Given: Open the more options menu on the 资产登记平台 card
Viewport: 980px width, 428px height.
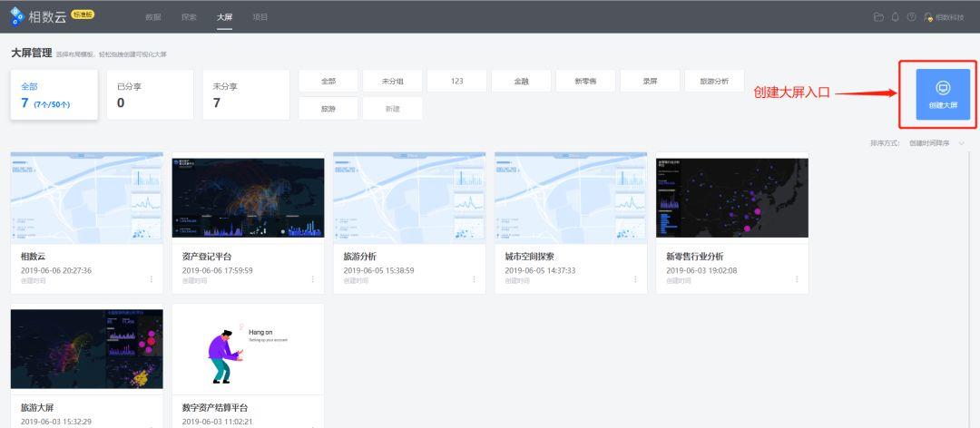Looking at the screenshot, I should (x=312, y=279).
